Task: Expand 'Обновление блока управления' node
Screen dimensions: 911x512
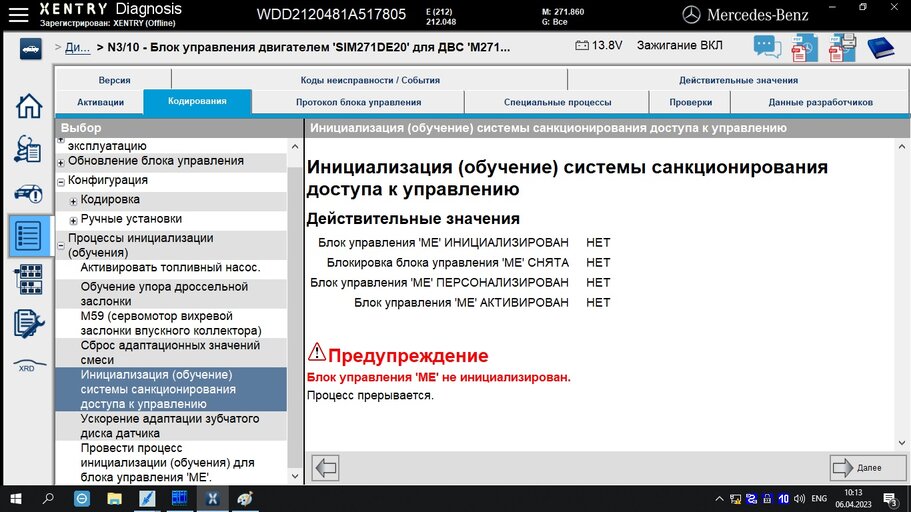Action: pyautogui.click(x=61, y=163)
